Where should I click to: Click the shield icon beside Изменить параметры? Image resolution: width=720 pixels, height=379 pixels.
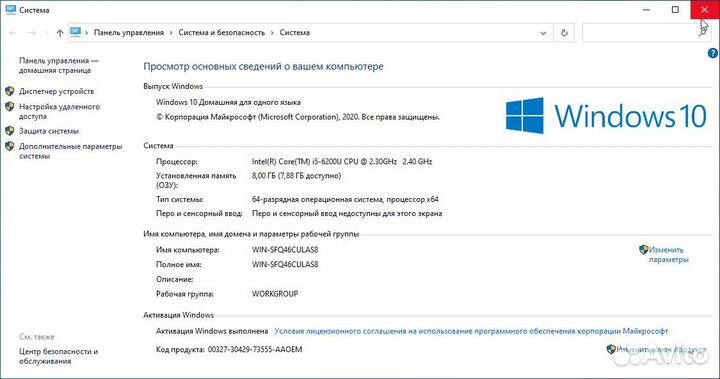(x=643, y=249)
